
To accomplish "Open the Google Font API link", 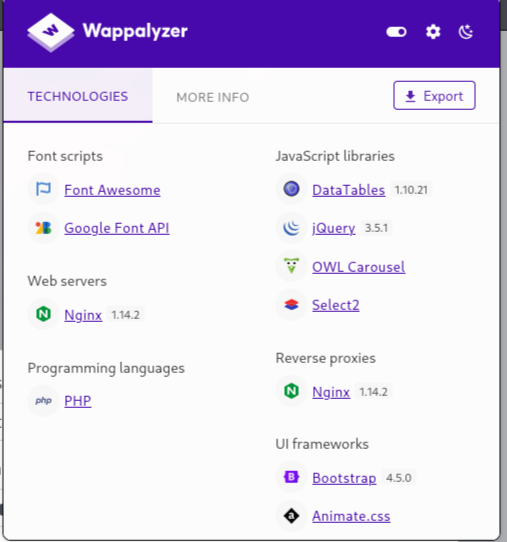I will [x=117, y=228].
